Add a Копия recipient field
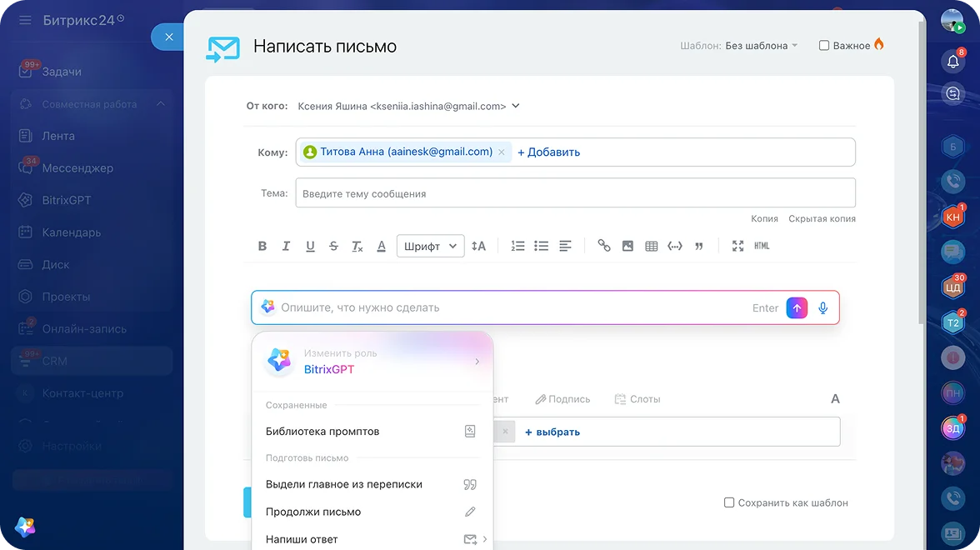The image size is (980, 550). 764,218
